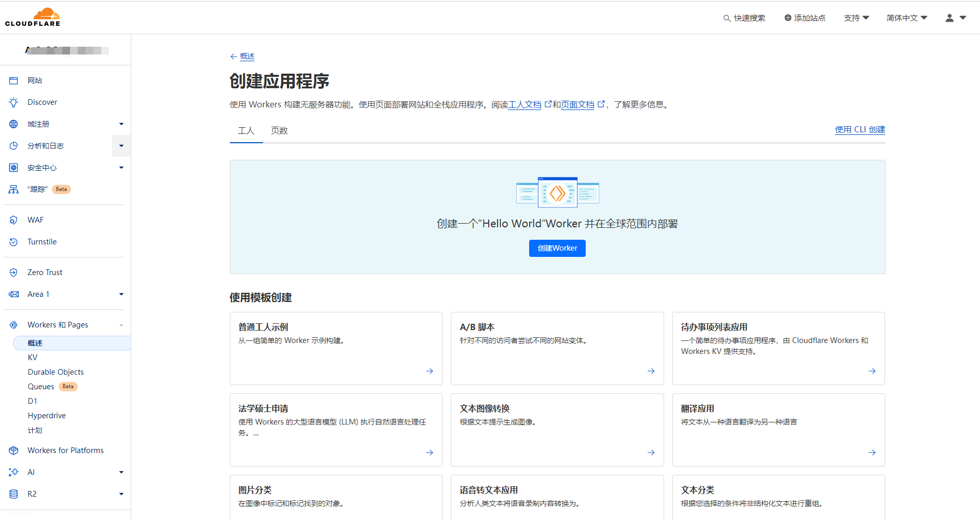Click arrow on 法学硕士申请 card
This screenshot has height=520, width=980.
click(430, 453)
